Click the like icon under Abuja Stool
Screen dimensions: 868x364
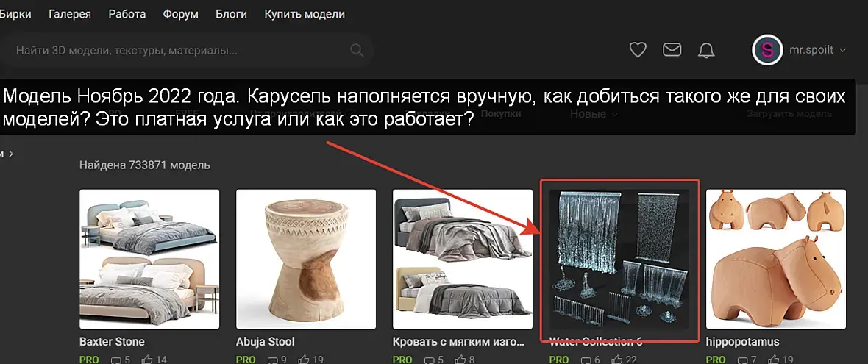click(303, 360)
